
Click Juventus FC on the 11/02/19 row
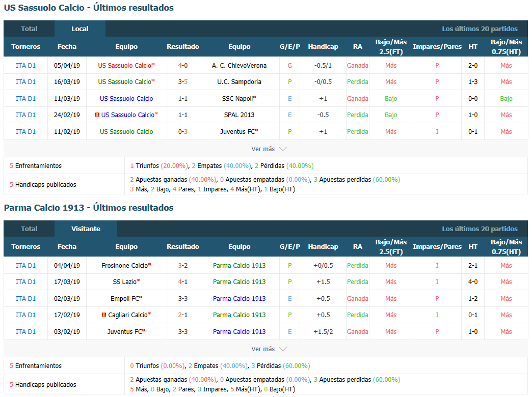click(237, 131)
